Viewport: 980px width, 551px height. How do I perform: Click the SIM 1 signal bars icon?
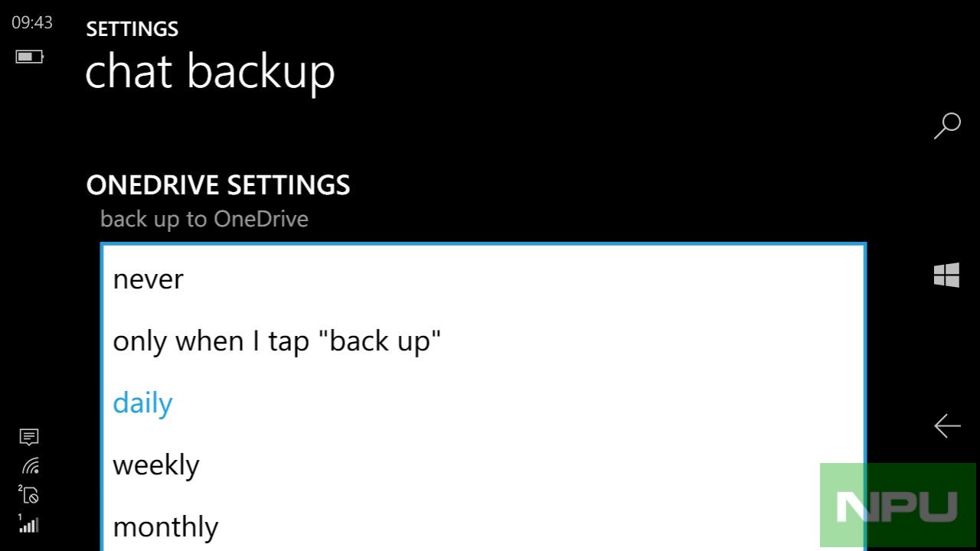29,524
